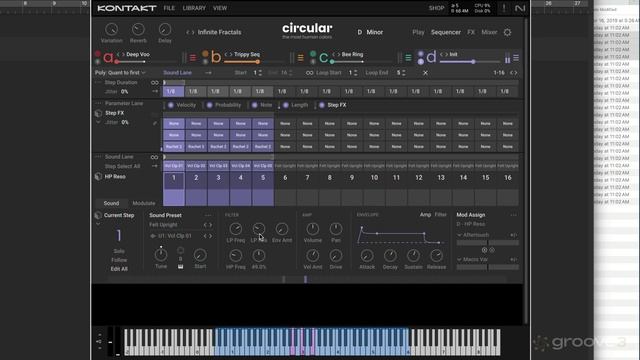Switch to the Play page

(x=418, y=32)
